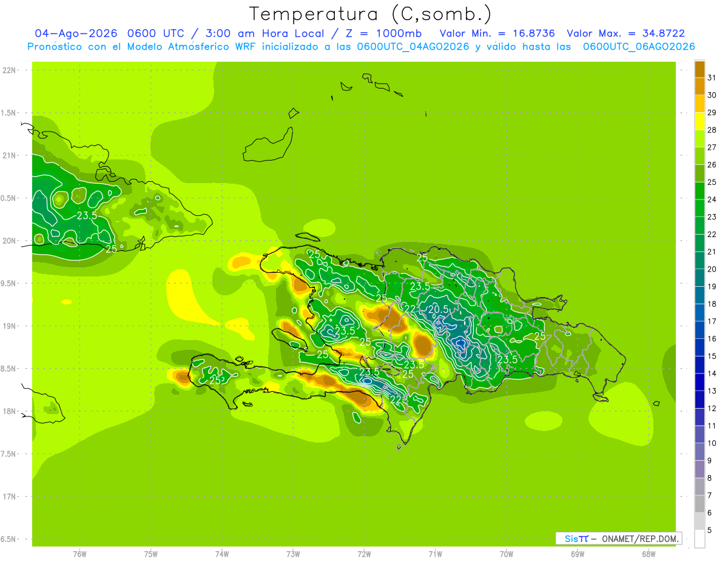Click the "22N" latitude label

point(9,70)
